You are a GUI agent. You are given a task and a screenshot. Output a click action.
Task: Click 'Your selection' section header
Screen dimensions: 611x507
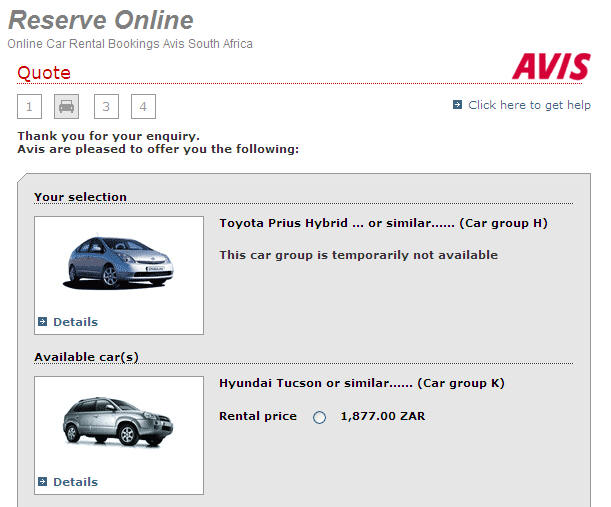pyautogui.click(x=80, y=197)
